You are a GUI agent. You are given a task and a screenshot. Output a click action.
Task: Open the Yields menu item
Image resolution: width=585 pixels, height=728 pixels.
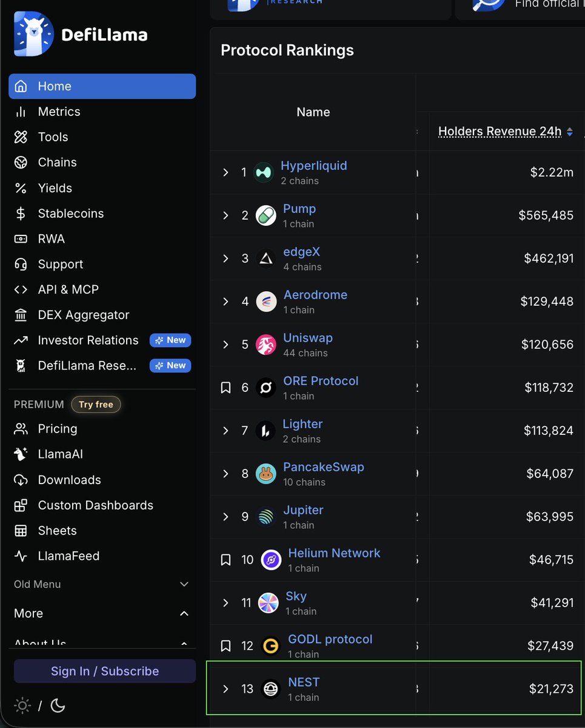click(102, 188)
